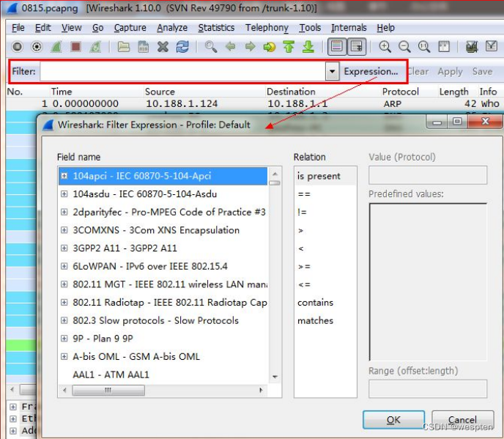Image resolution: width=504 pixels, height=439 pixels.
Task: Click the Expression... button
Action: click(371, 71)
